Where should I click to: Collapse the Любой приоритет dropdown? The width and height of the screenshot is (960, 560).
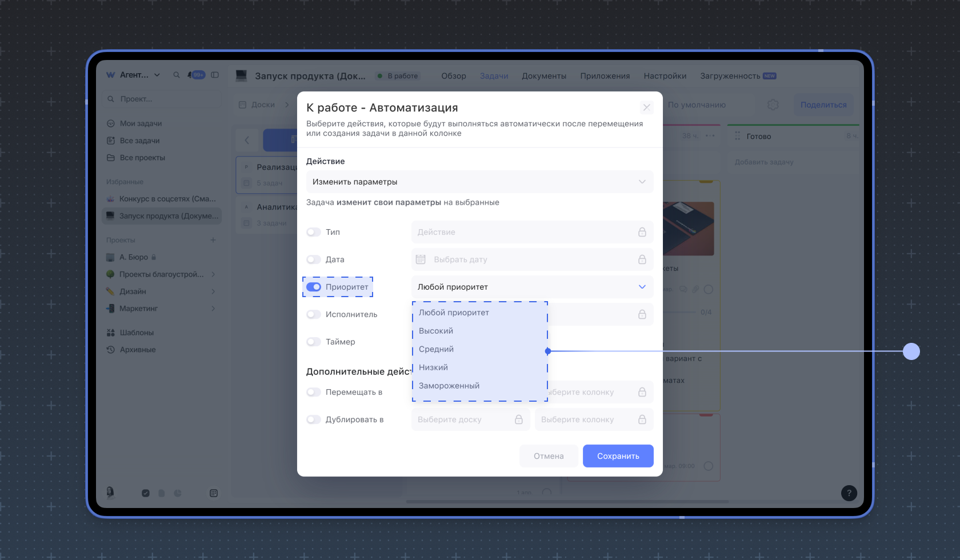pyautogui.click(x=642, y=287)
